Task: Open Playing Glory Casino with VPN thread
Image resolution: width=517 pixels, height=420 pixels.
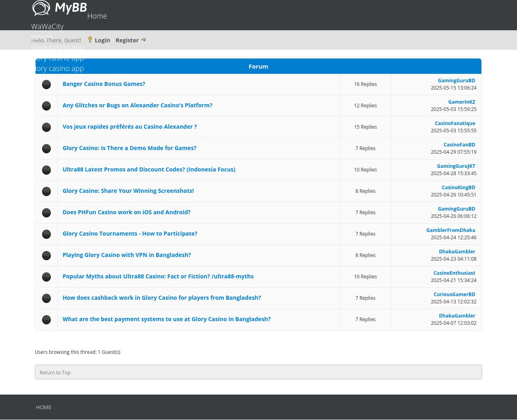Action: click(x=126, y=255)
